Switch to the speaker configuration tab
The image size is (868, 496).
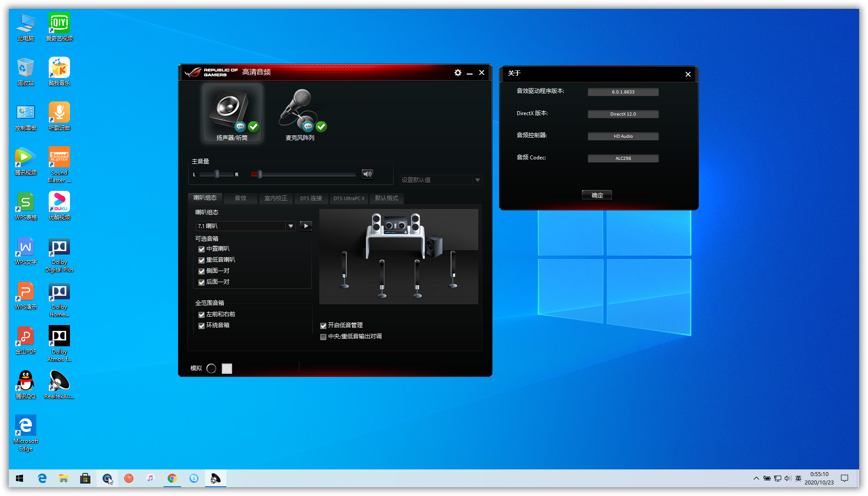(205, 198)
